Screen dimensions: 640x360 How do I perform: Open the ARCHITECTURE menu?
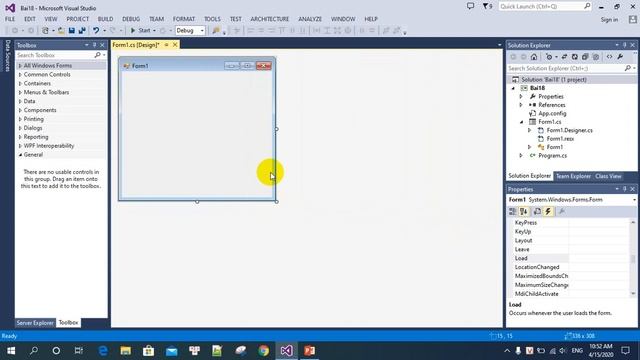(x=269, y=19)
